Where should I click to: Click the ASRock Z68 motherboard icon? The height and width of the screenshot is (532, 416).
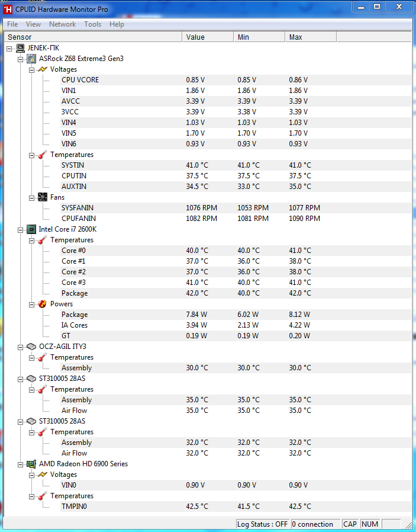coord(31,59)
